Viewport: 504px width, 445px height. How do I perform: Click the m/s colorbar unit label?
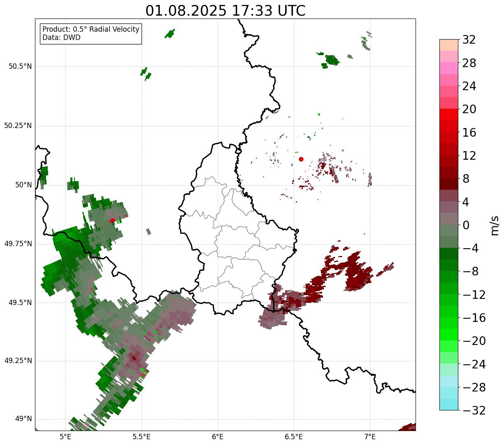tap(495, 225)
